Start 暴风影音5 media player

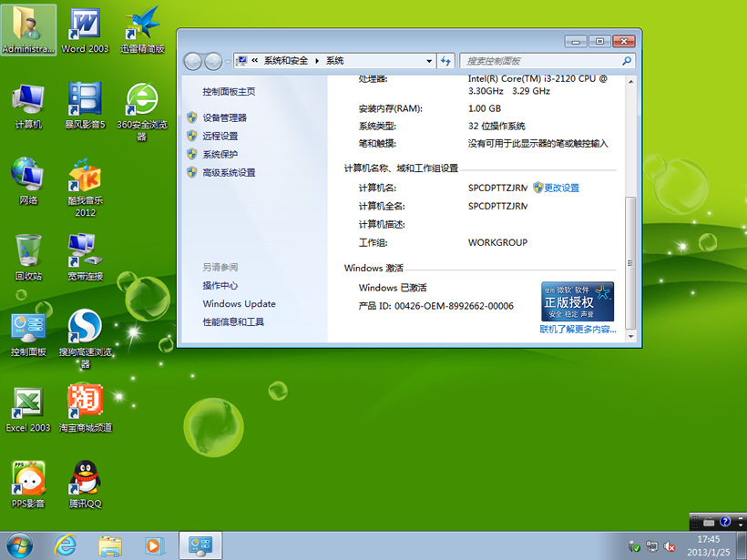[85, 100]
